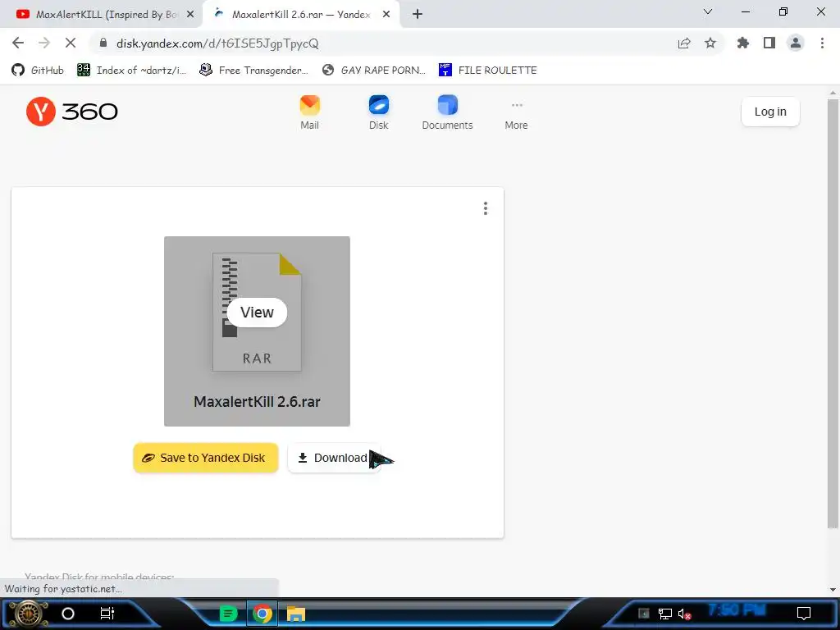Click the padlock site info icon
Screen dimensions: 840x630
point(103,43)
